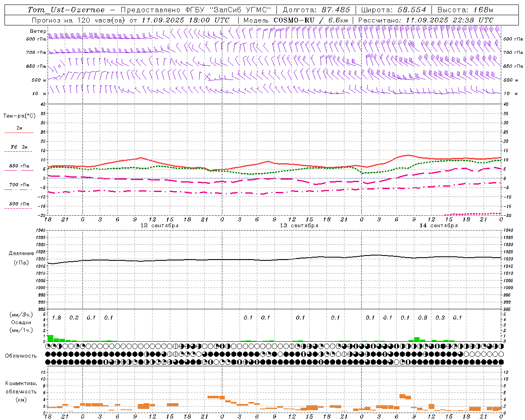Click the solid line sample under 2м legend
The image size is (525, 420).
pyautogui.click(x=19, y=133)
